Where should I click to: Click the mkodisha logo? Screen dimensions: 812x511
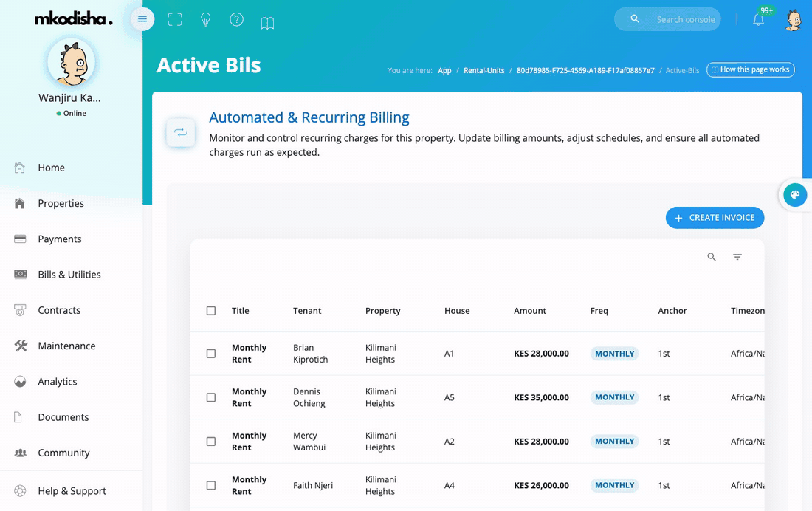click(x=73, y=19)
